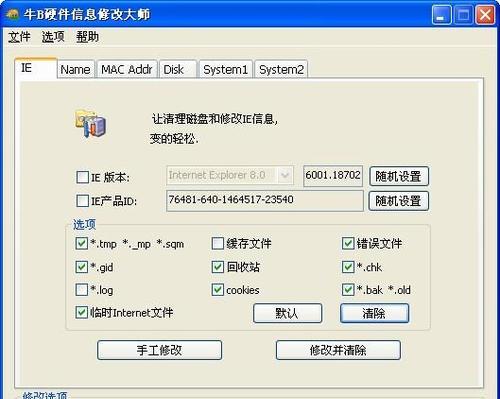This screenshot has width=500, height=399.
Task: Click the 手工修改 button
Action: pyautogui.click(x=159, y=350)
